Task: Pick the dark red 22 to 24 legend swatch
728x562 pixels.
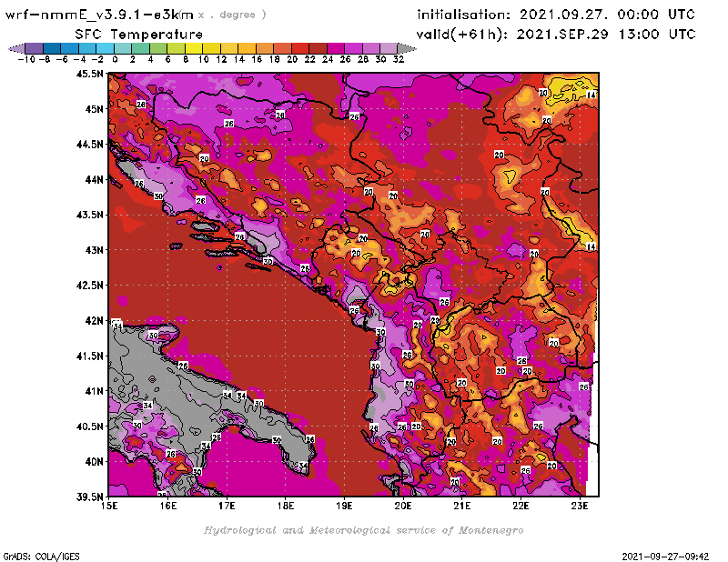Action: (x=318, y=48)
